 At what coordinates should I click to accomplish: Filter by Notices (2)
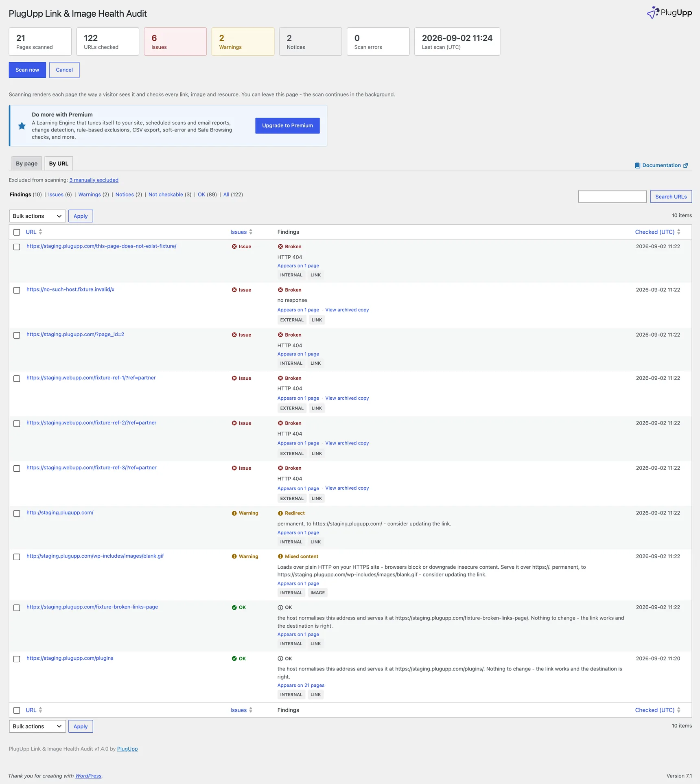pyautogui.click(x=125, y=195)
